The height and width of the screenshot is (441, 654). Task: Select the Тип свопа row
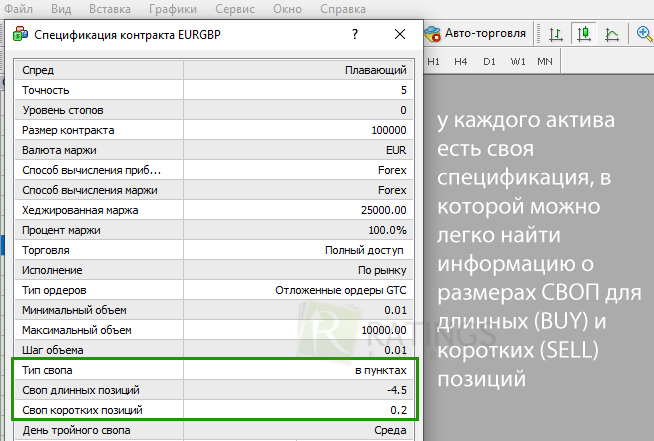tap(214, 370)
